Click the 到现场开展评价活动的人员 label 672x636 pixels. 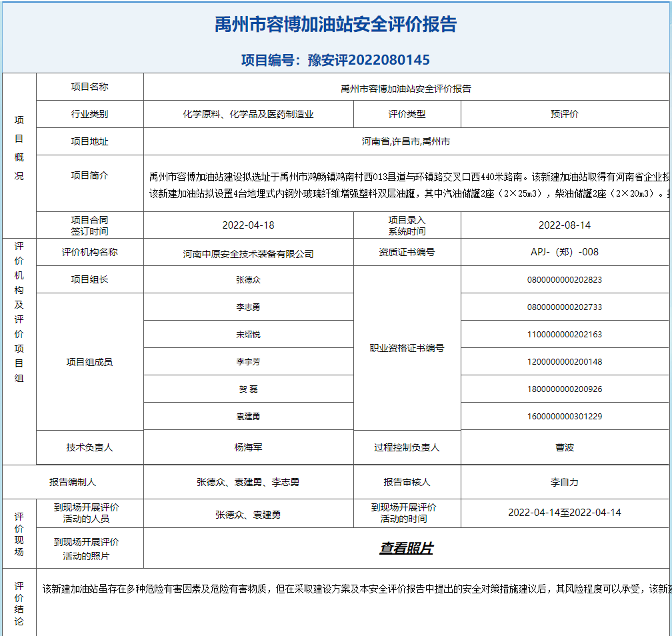[86, 513]
